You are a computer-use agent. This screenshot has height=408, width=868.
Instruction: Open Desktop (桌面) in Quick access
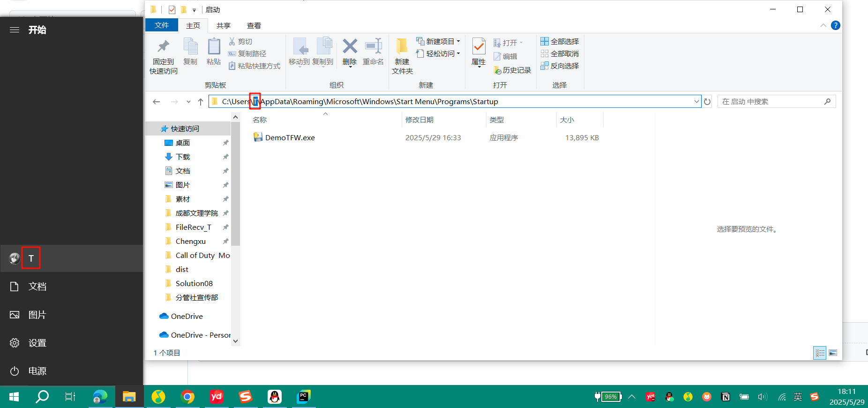point(183,143)
